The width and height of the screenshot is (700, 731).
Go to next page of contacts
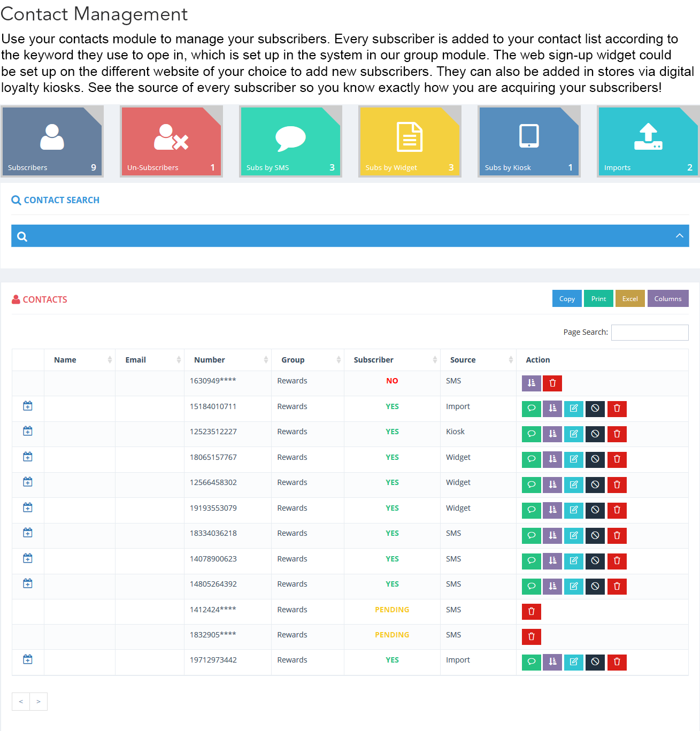pos(39,701)
